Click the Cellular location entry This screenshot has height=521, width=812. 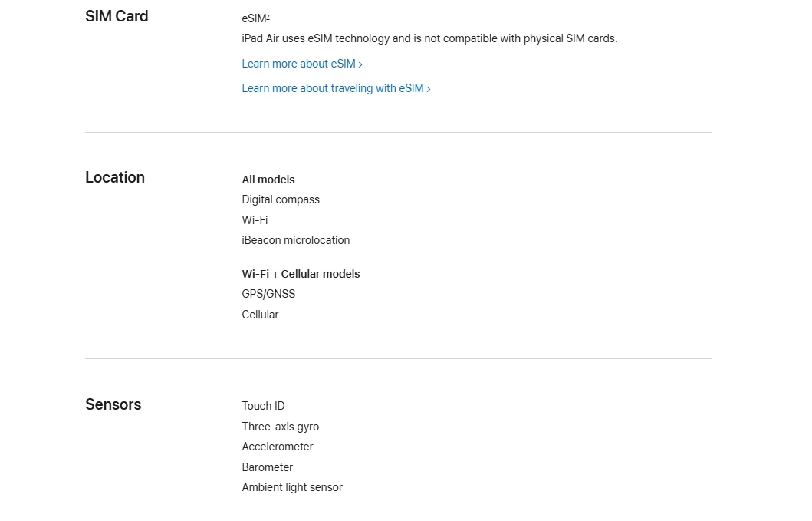coord(260,315)
